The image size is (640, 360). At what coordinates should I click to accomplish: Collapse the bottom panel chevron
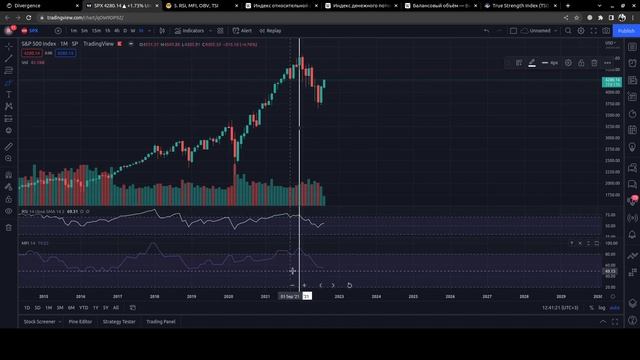(603, 322)
